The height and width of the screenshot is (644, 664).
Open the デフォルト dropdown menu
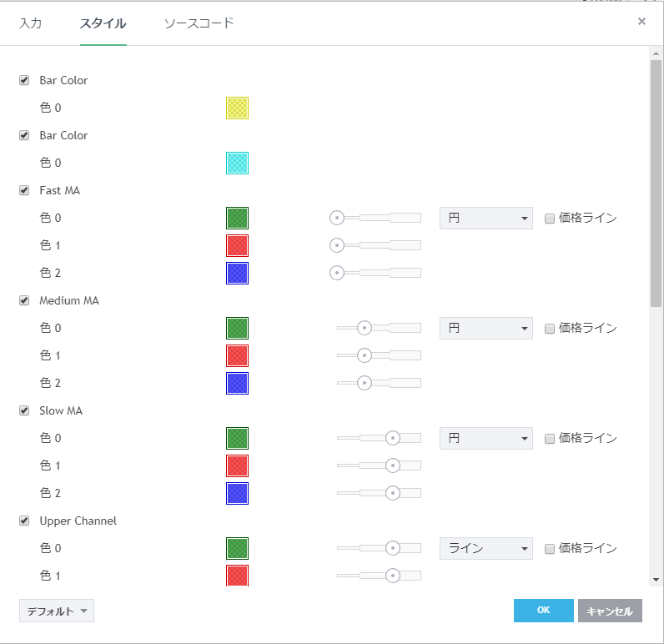[57, 611]
